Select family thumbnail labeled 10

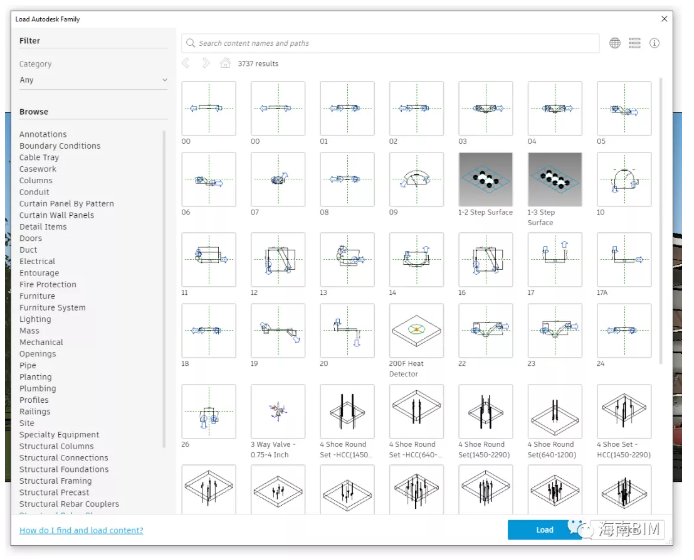pyautogui.click(x=624, y=179)
